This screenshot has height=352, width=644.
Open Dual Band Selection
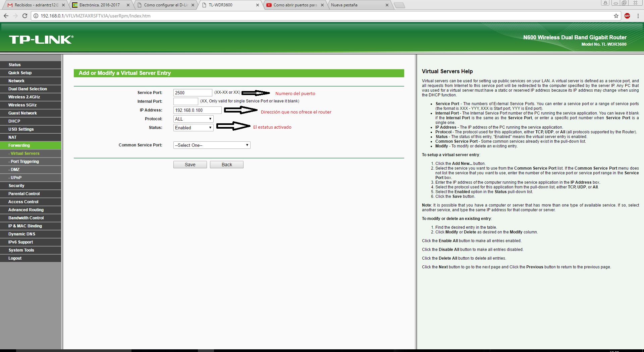[x=31, y=89]
